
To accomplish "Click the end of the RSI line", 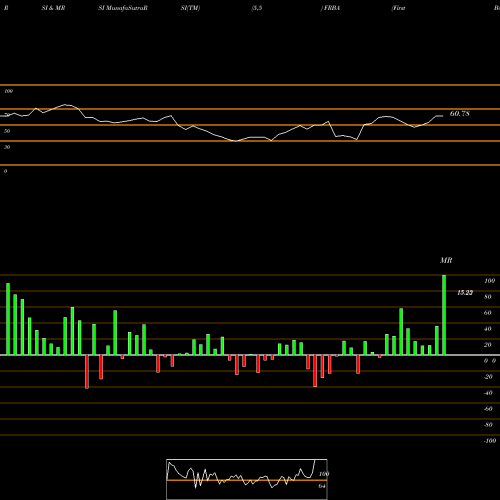I will pyautogui.click(x=443, y=116).
